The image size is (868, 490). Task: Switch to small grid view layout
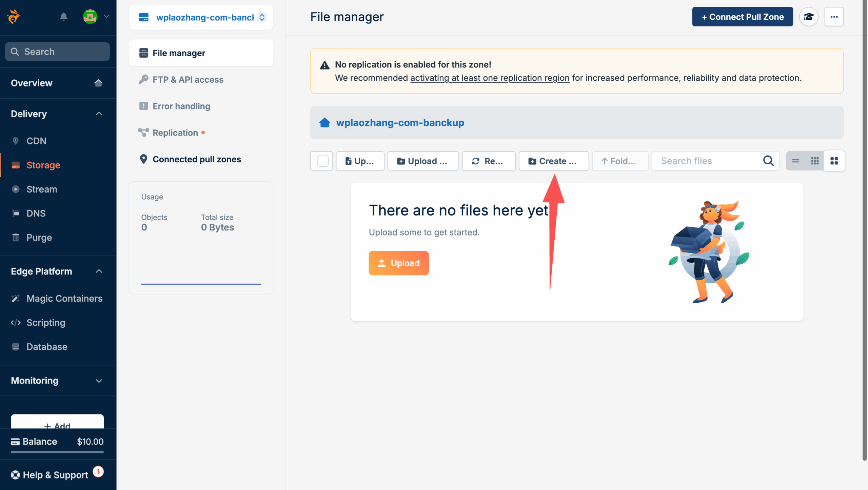pyautogui.click(x=815, y=161)
